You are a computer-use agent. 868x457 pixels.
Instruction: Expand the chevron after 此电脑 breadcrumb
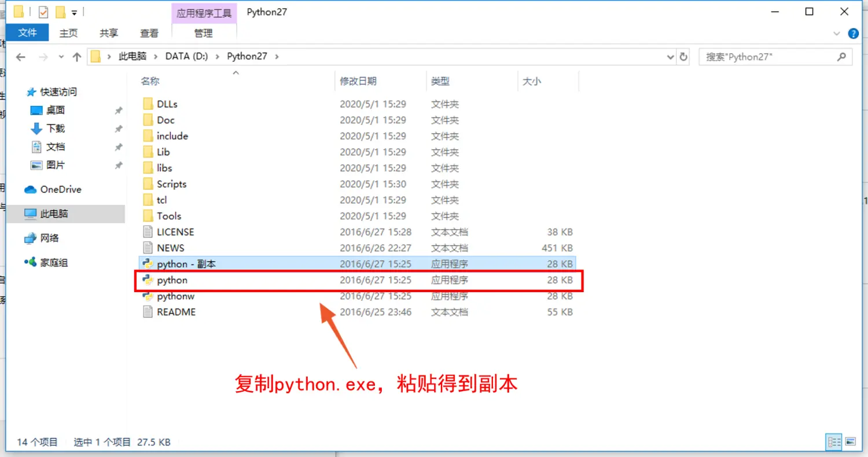(x=156, y=57)
